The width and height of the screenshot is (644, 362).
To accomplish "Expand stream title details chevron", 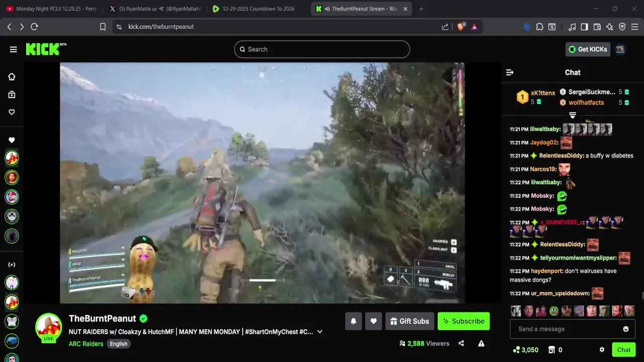I will pos(319,332).
